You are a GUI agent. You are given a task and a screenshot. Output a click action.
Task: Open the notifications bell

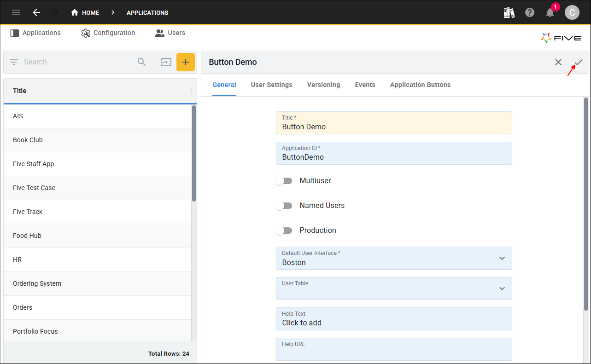coord(550,12)
